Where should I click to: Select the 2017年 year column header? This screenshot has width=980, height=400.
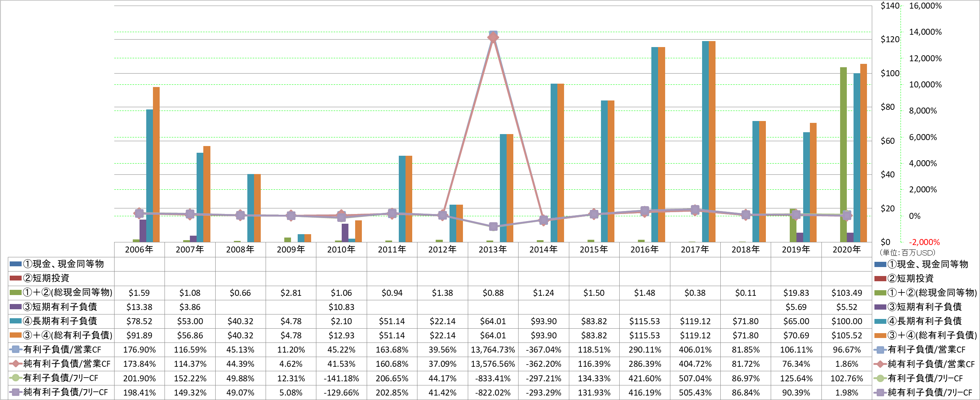click(695, 249)
